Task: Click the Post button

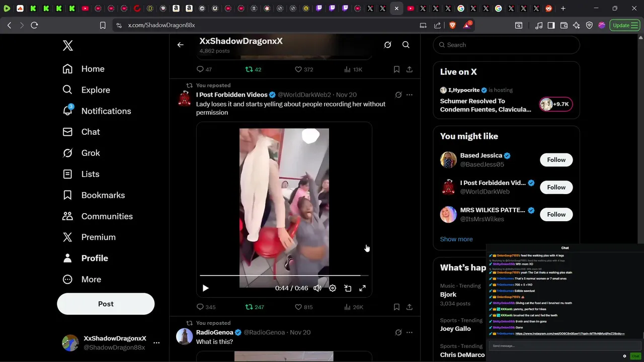Action: (x=106, y=304)
